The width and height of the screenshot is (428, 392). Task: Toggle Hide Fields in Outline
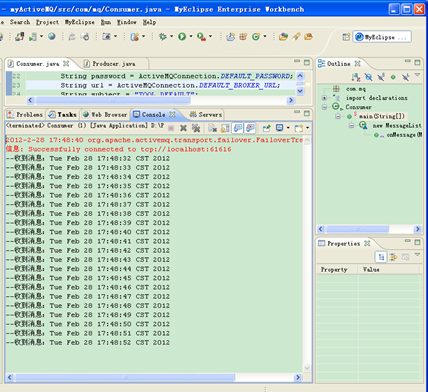click(x=368, y=77)
